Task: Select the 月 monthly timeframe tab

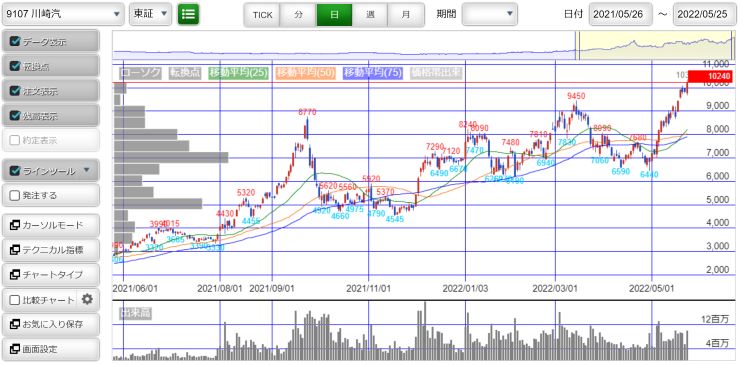Action: (x=406, y=15)
